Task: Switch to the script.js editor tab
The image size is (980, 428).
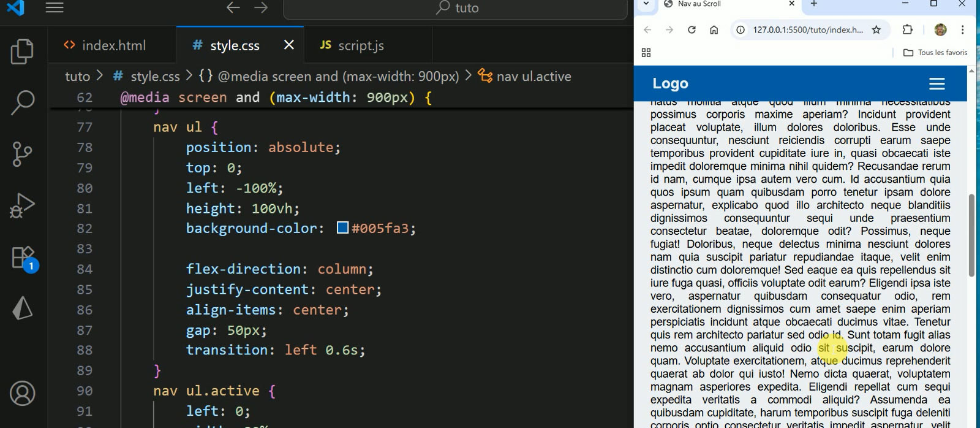Action: click(x=361, y=45)
